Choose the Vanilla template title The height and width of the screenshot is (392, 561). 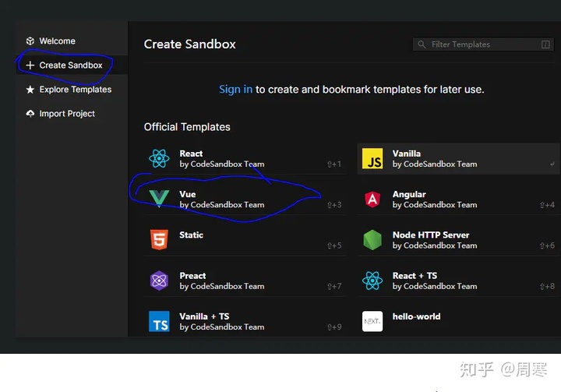coord(407,154)
